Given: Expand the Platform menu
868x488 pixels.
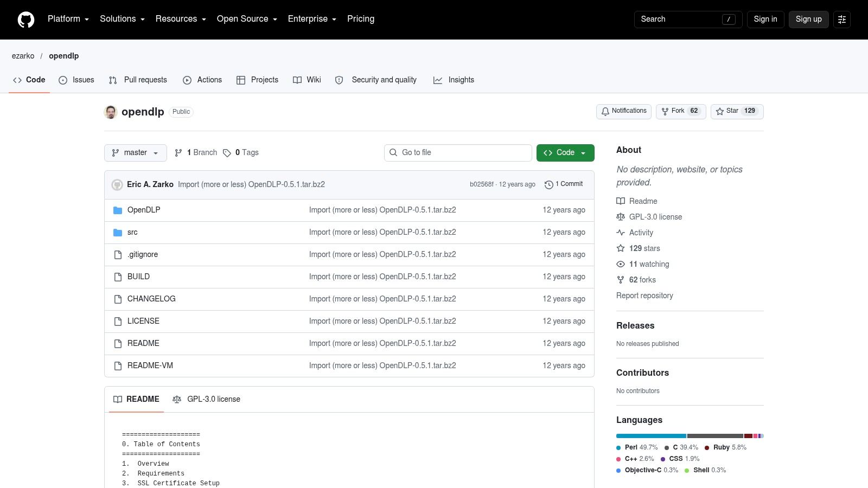Looking at the screenshot, I should pyautogui.click(x=68, y=19).
